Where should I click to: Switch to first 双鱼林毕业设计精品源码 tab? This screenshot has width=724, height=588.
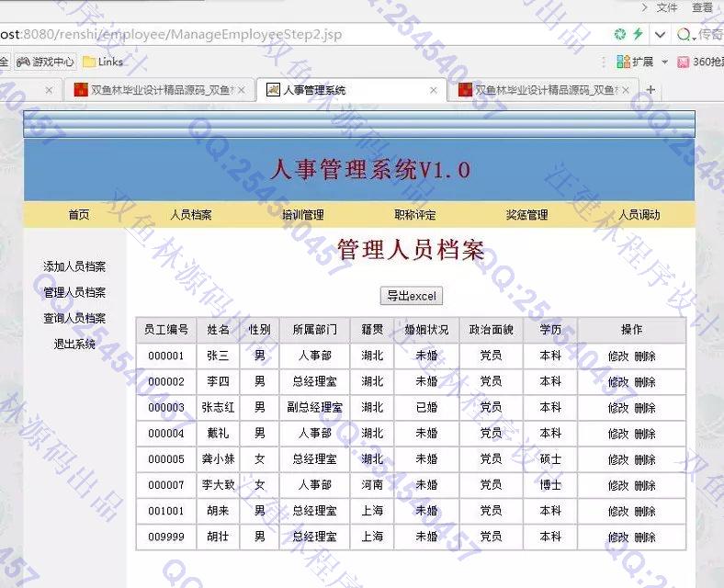tap(160, 90)
